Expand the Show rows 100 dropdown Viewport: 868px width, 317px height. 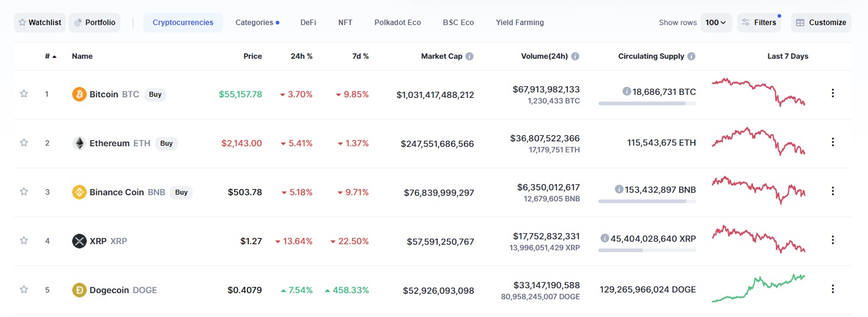(716, 23)
